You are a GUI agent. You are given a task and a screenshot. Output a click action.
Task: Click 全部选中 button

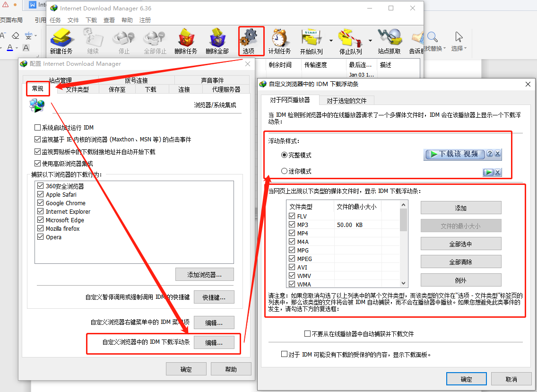(460, 244)
